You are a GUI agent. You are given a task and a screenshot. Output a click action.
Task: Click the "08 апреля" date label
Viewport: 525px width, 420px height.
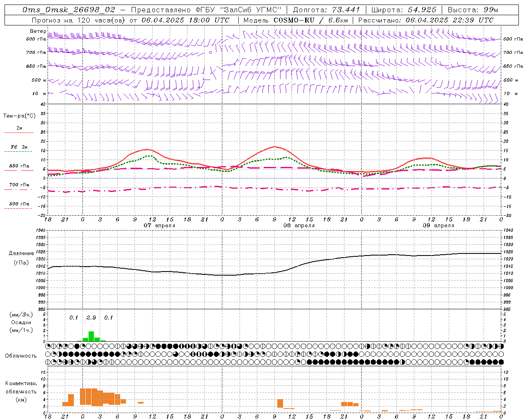(299, 226)
